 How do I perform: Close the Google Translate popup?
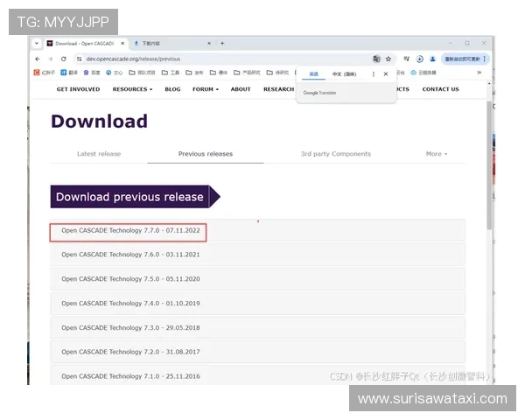click(x=386, y=74)
